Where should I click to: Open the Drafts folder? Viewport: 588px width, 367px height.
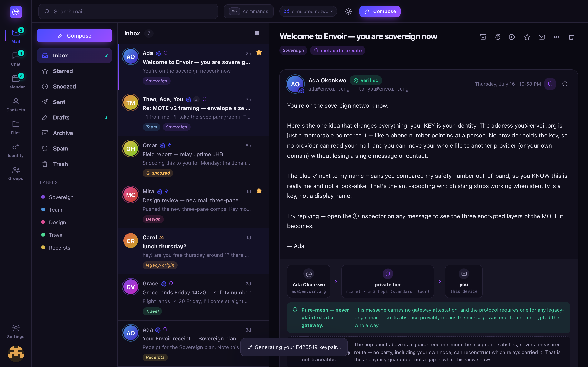tap(74, 117)
